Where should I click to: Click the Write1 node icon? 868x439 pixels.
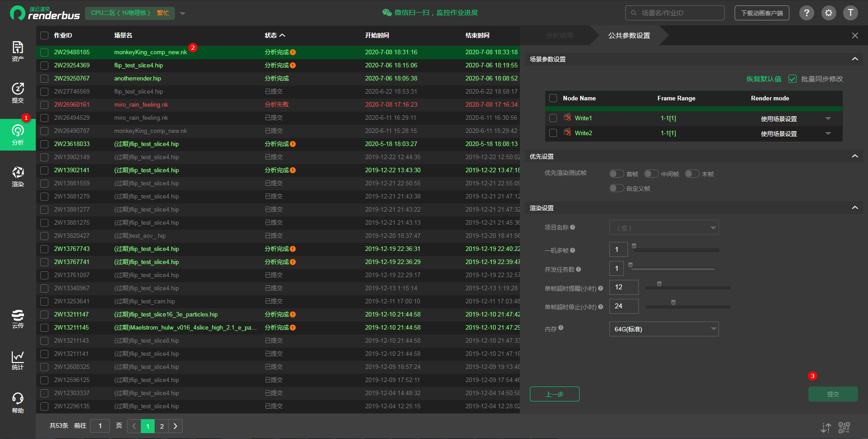click(x=567, y=118)
